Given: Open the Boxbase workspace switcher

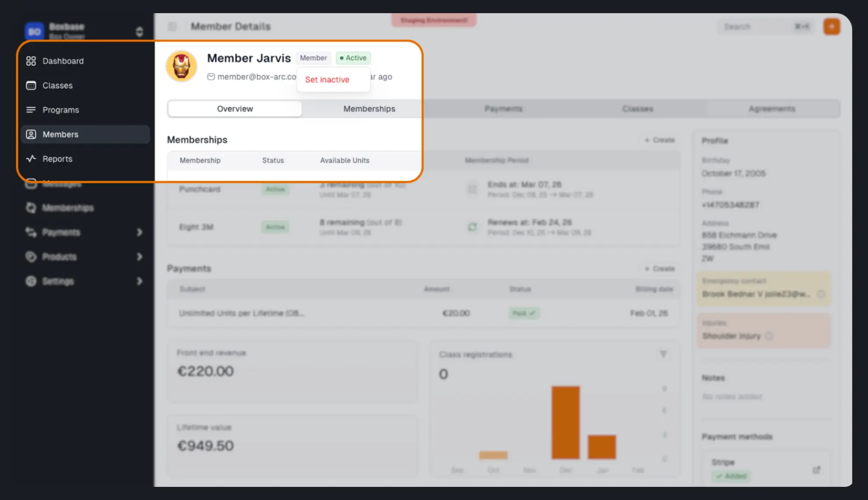Looking at the screenshot, I should point(139,32).
